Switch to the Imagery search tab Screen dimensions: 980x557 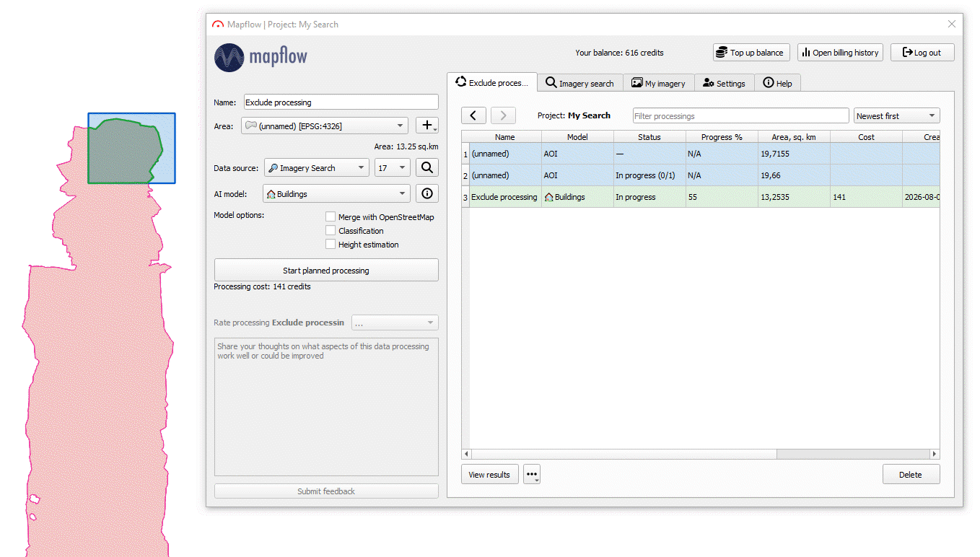579,83
